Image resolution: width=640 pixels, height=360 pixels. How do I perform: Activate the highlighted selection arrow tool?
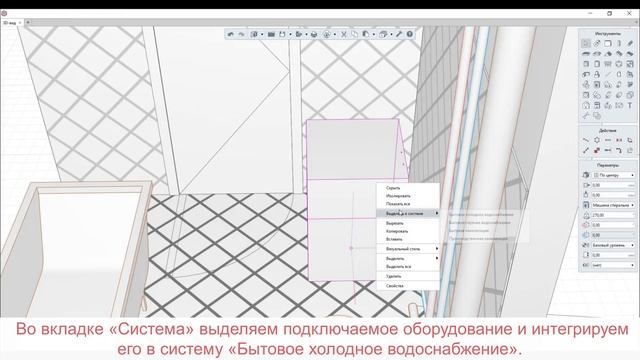pos(586,43)
